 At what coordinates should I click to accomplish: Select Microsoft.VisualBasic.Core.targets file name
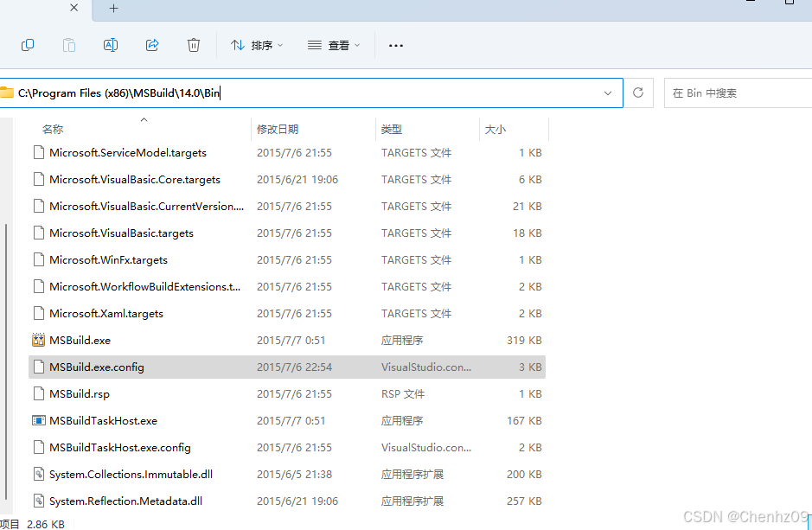click(135, 180)
